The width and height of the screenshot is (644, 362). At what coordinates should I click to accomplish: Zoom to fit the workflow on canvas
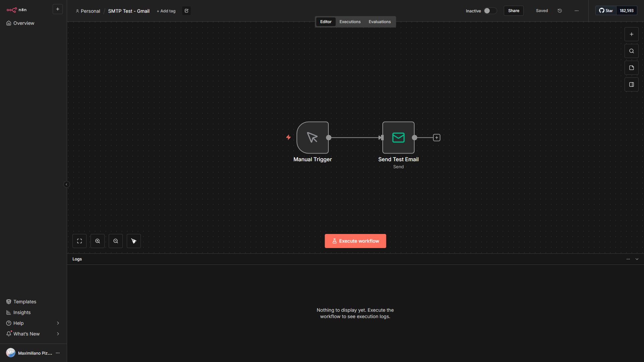79,241
